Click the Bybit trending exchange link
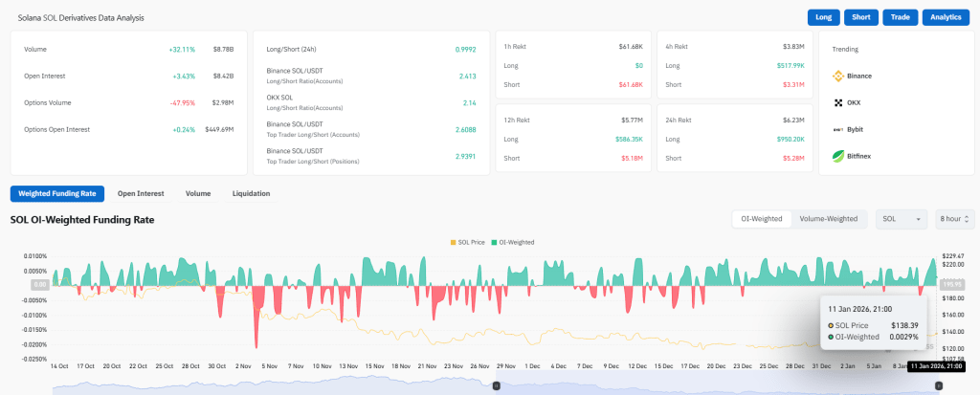 [x=856, y=129]
